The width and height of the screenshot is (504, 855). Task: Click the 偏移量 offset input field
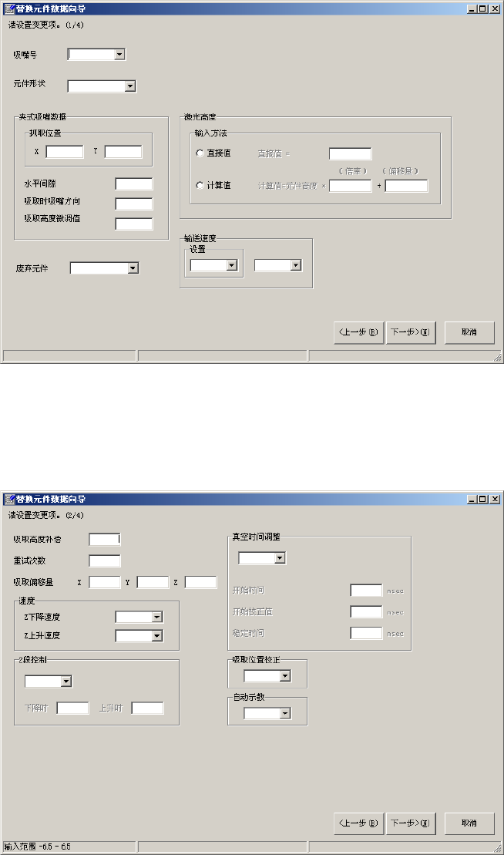tap(406, 186)
